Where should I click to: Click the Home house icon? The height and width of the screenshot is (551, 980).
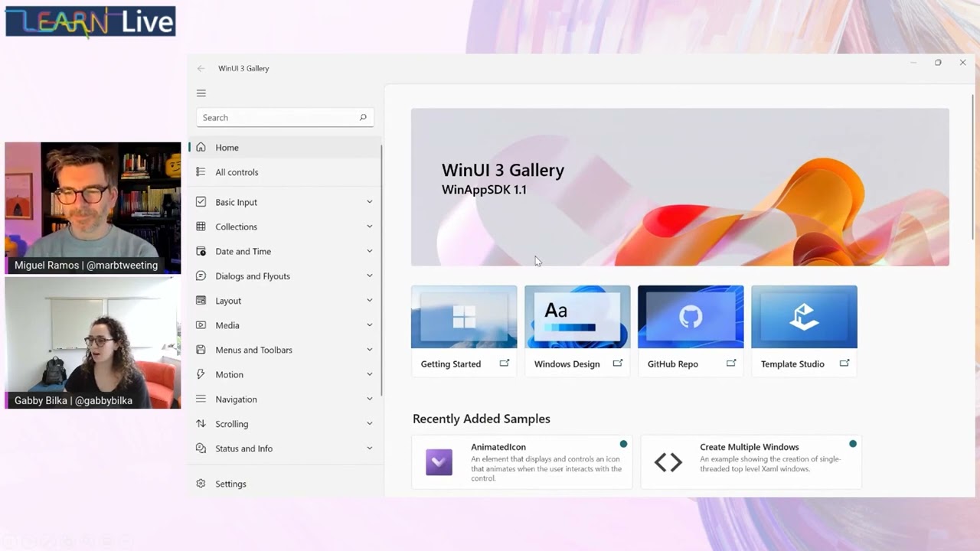click(x=201, y=147)
